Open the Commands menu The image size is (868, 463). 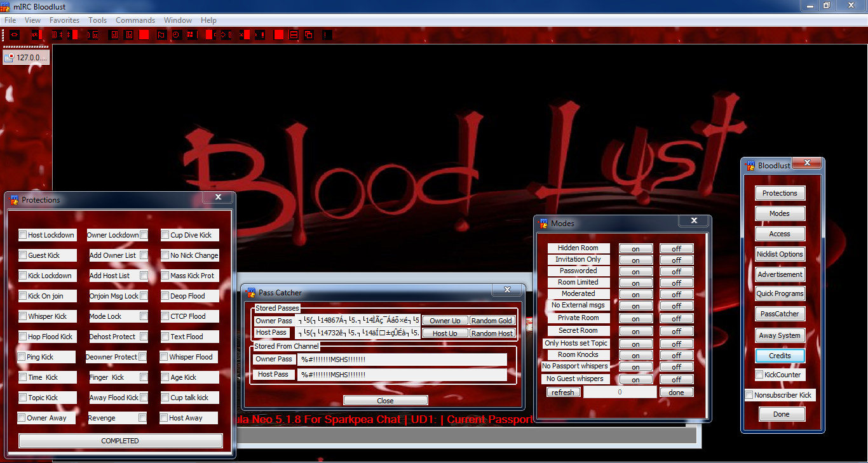click(x=135, y=20)
